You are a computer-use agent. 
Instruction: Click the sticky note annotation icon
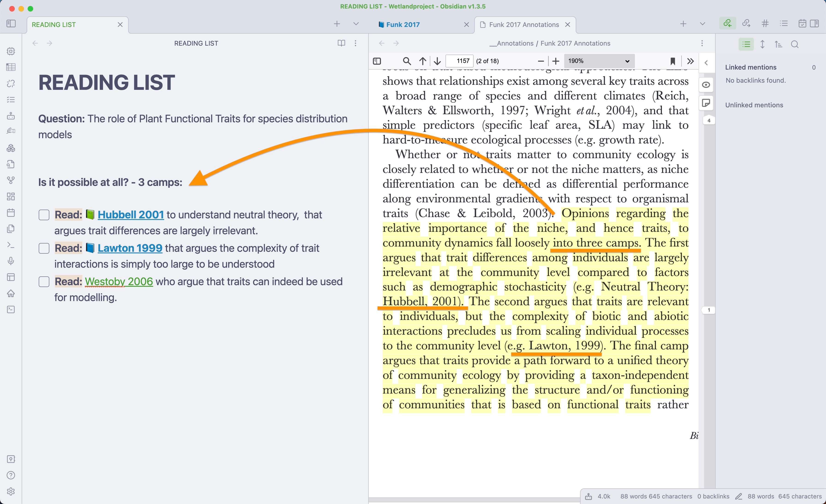coord(706,103)
